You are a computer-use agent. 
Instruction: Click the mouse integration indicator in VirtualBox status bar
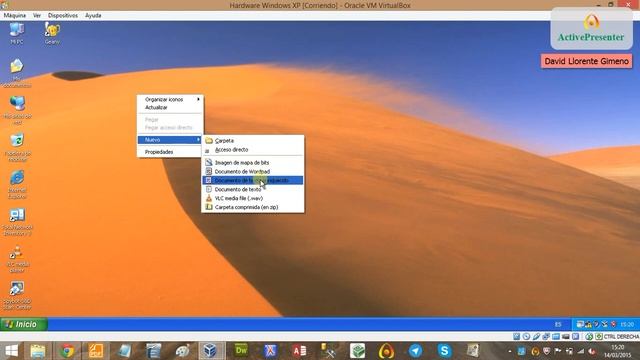(589, 336)
